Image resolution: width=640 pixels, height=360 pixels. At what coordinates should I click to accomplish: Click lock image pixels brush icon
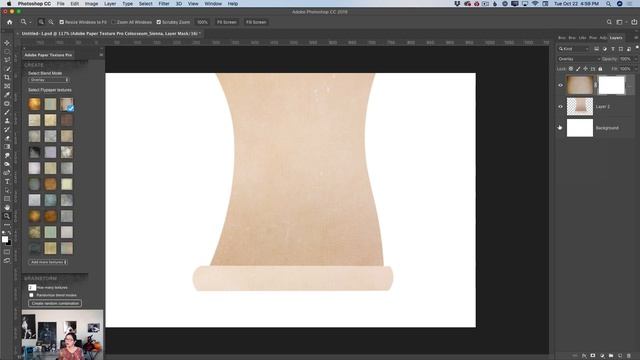pos(578,69)
